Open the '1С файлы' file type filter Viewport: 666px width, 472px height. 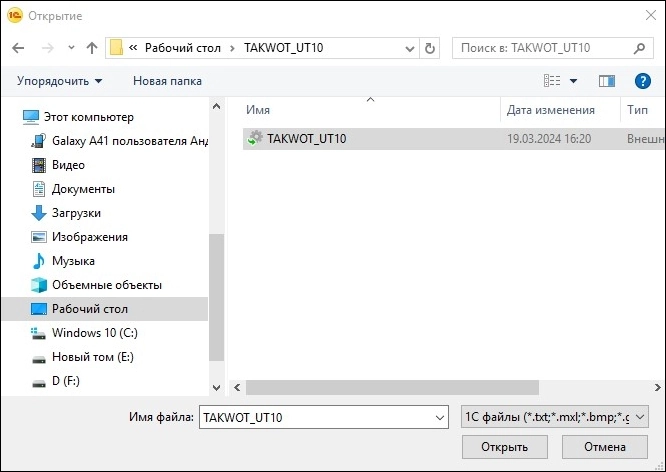point(555,417)
